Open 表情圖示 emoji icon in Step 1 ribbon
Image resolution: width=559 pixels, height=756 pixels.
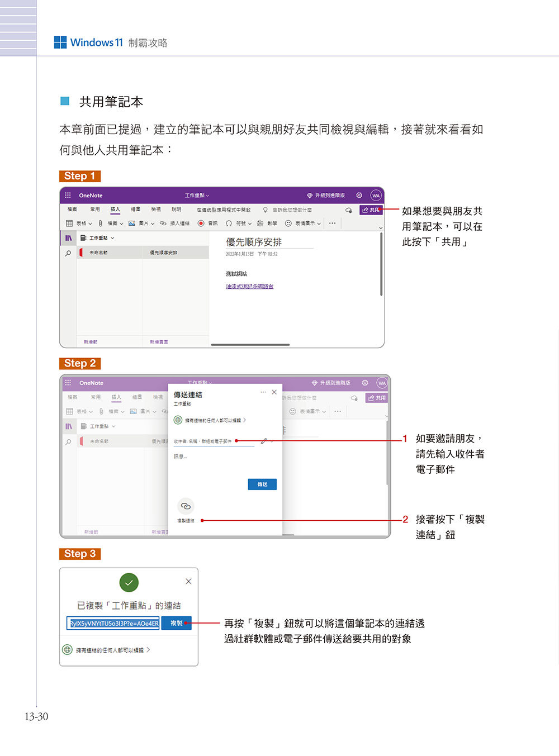[288, 224]
